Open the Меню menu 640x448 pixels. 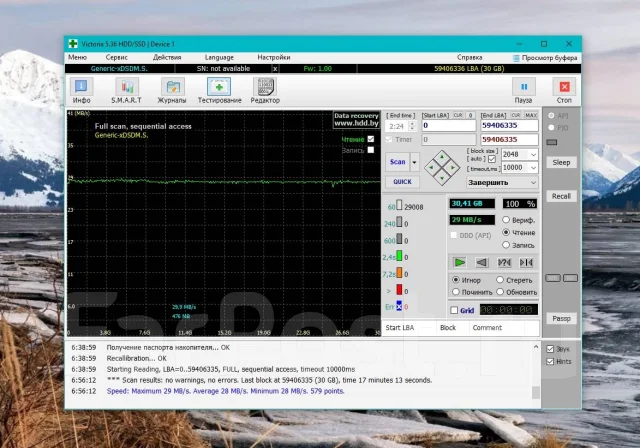point(78,58)
